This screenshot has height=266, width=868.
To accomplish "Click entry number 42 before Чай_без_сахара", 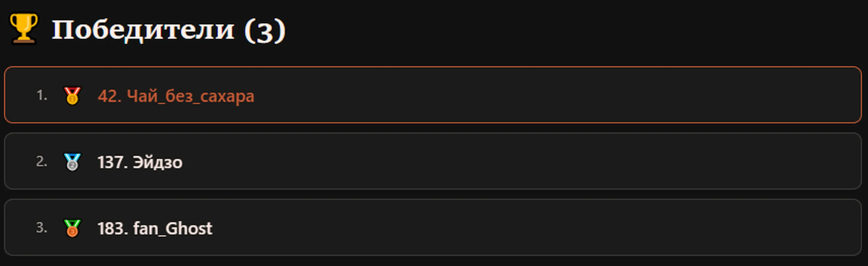I will [109, 96].
